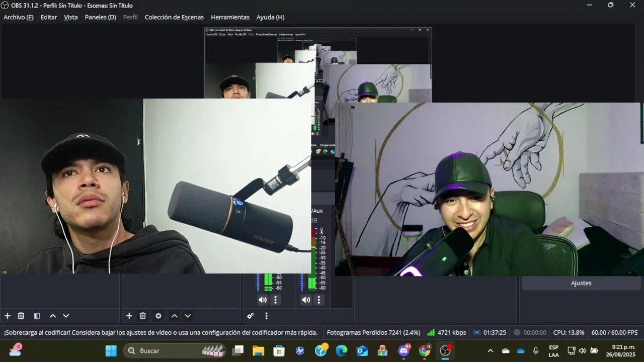Click the OBS Studio taskbar icon

(445, 350)
